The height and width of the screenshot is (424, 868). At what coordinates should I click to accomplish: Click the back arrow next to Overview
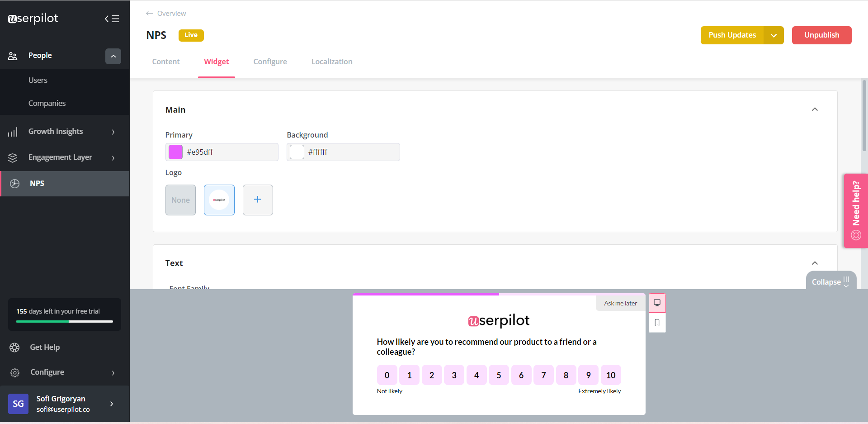pos(149,14)
